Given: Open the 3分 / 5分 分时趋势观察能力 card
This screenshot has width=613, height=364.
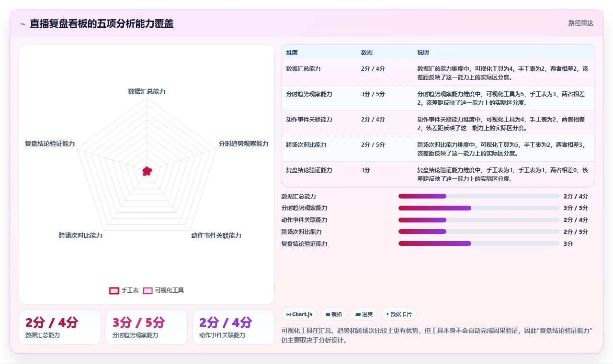Looking at the screenshot, I should point(147,327).
